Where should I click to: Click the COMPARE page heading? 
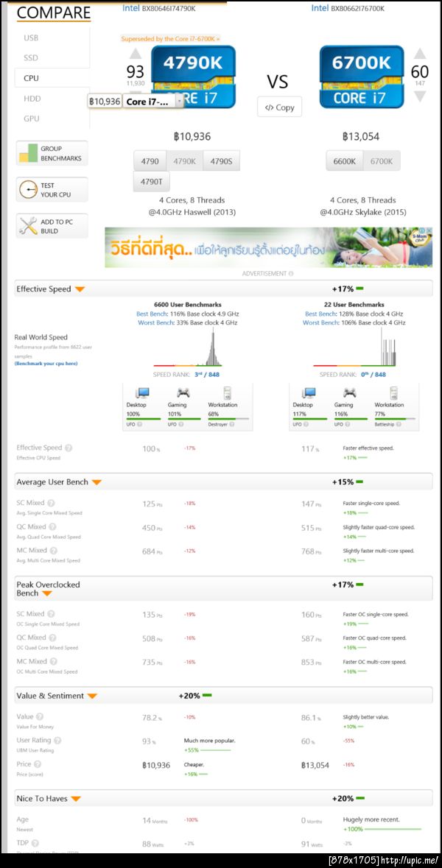pyautogui.click(x=54, y=13)
